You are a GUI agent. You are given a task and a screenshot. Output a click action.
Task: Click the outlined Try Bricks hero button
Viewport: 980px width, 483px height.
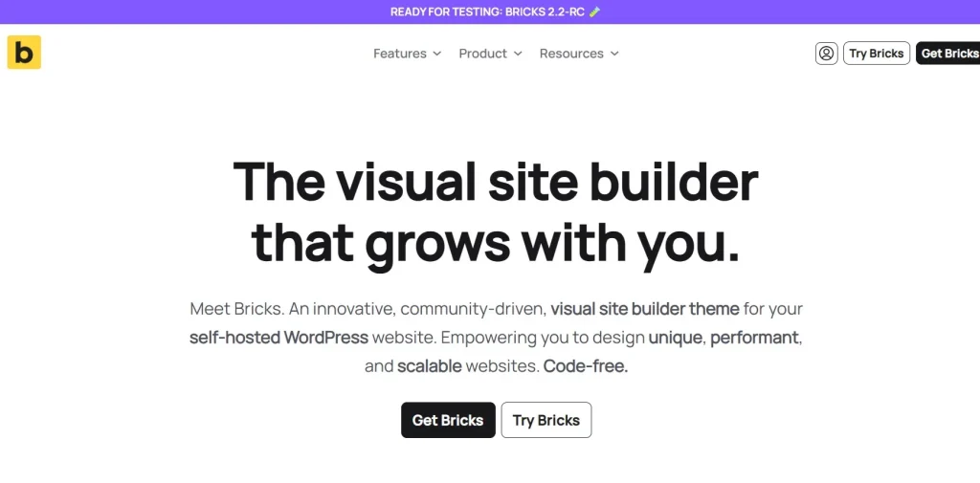546,420
